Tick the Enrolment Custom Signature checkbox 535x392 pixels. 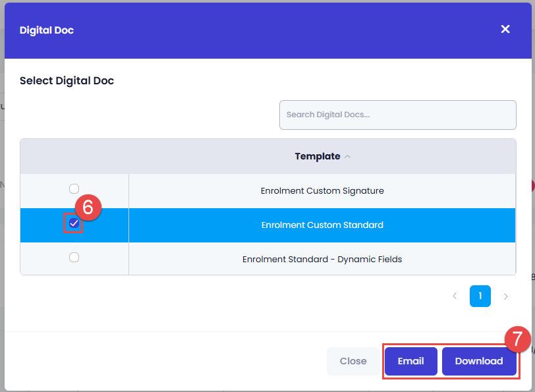point(74,190)
